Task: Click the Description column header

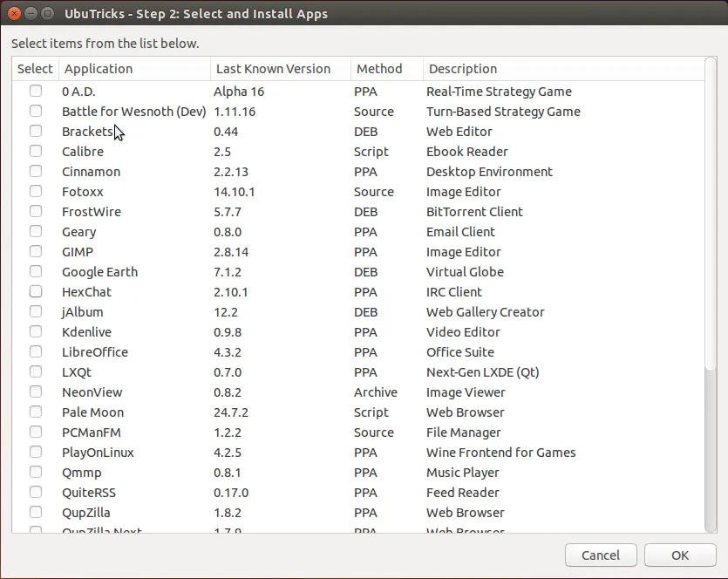Action: [x=562, y=69]
